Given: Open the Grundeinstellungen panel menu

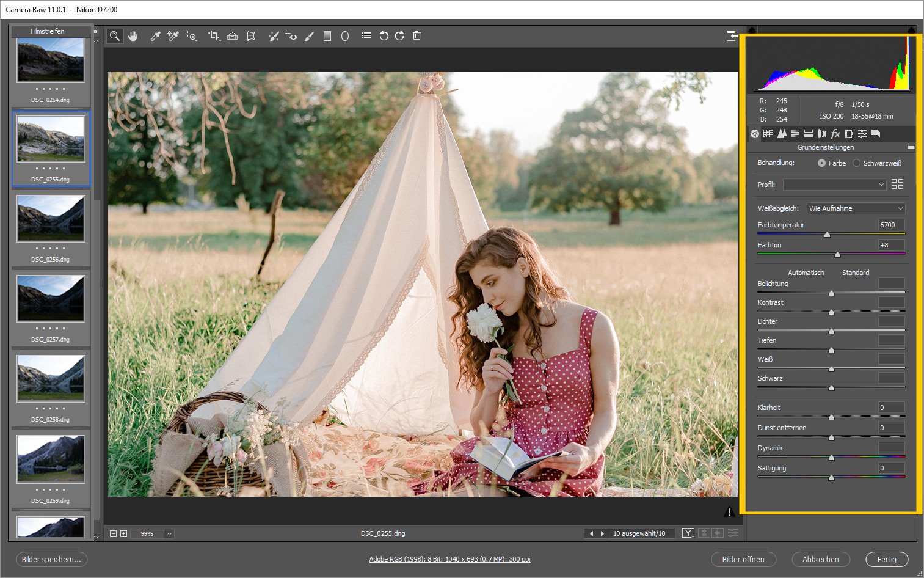Looking at the screenshot, I should click(911, 147).
